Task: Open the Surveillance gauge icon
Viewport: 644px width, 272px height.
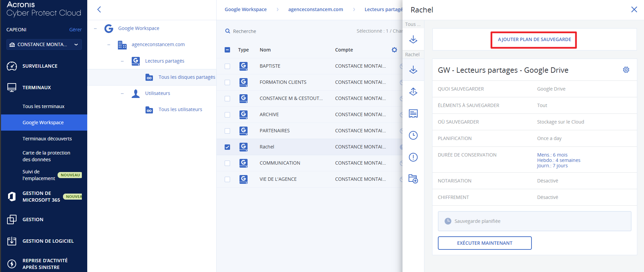Action: coord(12,66)
